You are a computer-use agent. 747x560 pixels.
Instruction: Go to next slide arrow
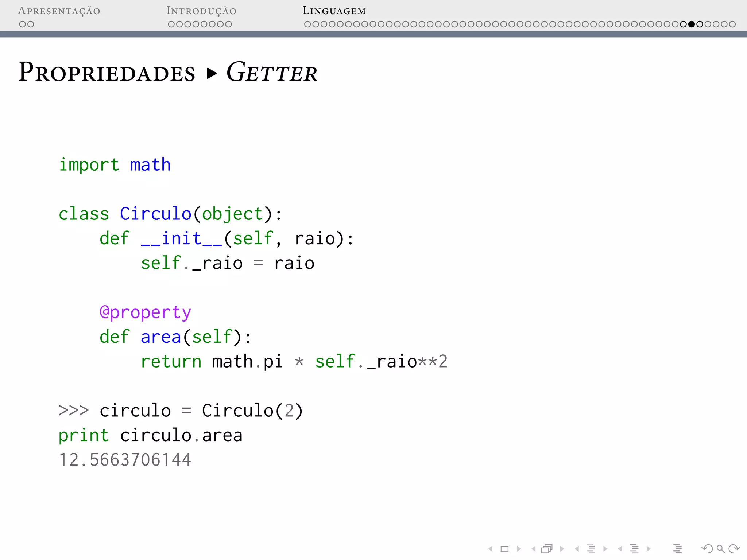click(x=519, y=549)
